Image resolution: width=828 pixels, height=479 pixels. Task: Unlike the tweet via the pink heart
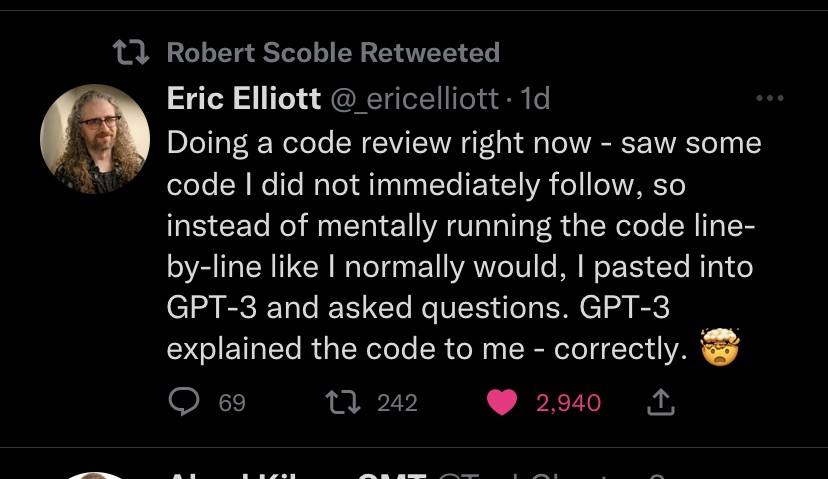coord(503,402)
